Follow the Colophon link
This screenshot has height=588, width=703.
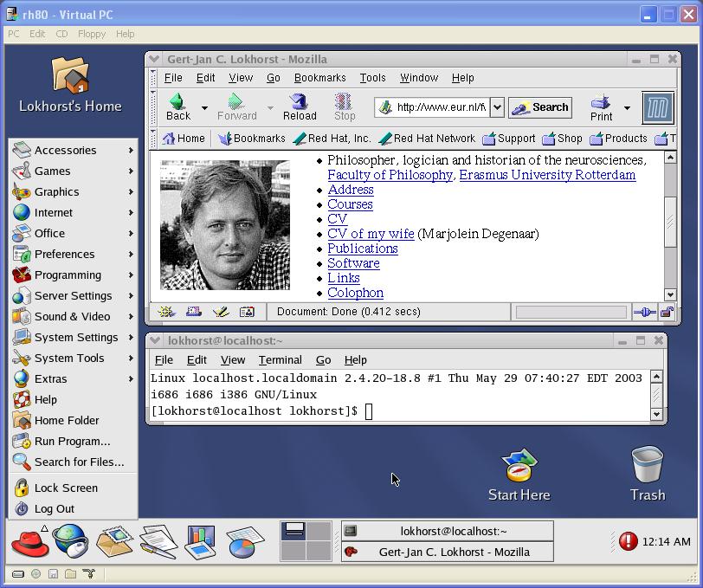point(356,293)
